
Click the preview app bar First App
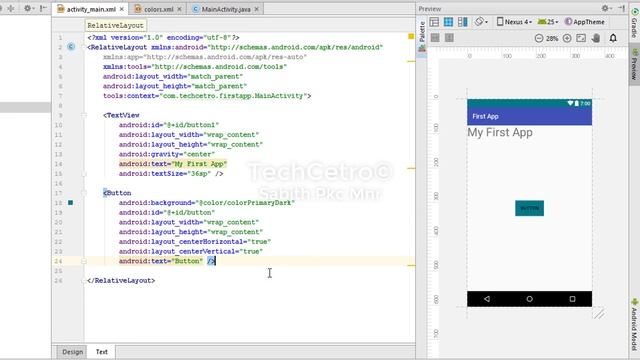pyautogui.click(x=529, y=116)
